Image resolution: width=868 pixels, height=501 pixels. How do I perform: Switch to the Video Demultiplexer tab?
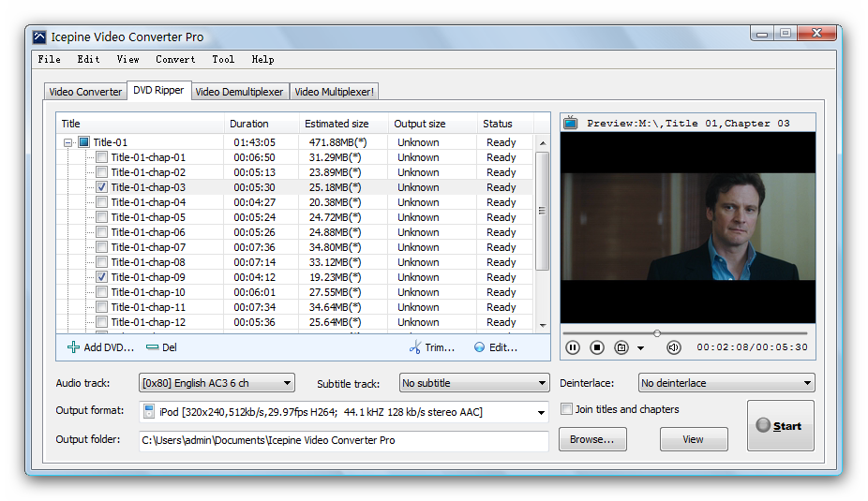239,92
